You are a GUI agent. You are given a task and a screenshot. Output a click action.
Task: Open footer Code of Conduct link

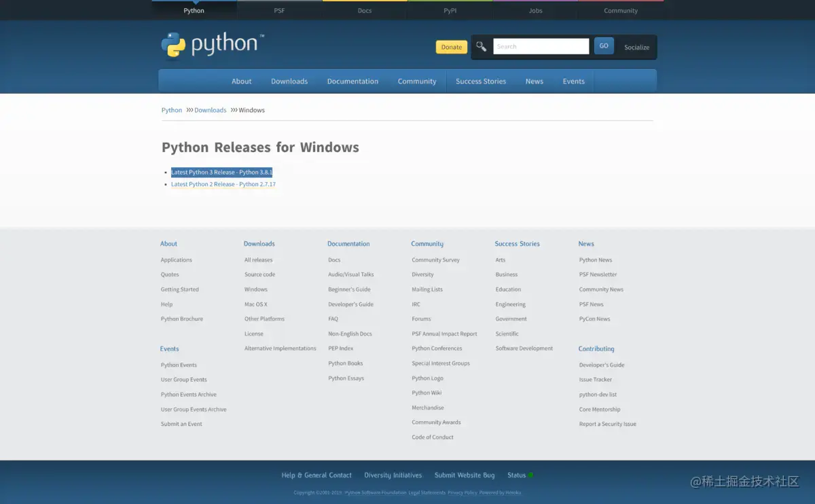click(x=433, y=437)
